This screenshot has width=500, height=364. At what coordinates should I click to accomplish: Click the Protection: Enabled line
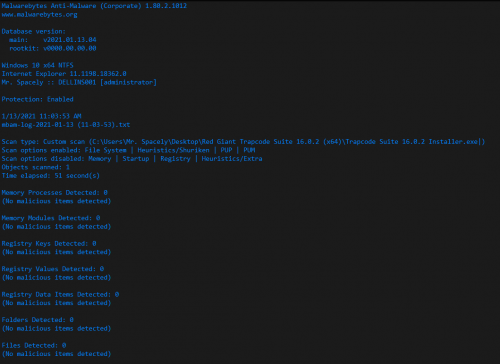click(x=37, y=99)
